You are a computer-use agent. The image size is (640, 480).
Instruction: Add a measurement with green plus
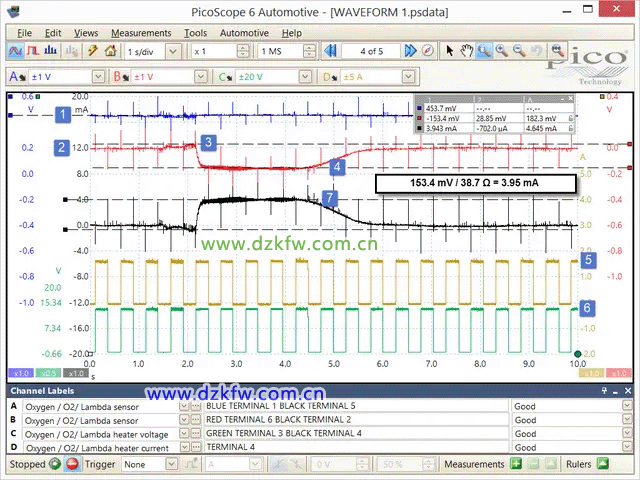click(516, 464)
